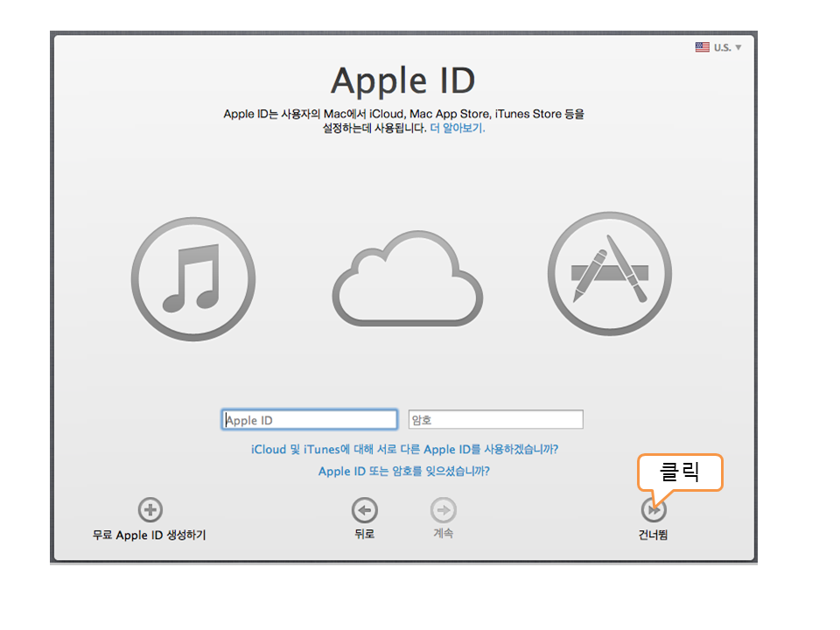This screenshot has height=630, width=840.
Task: Click the orange 클릭 callout bubble
Action: [680, 472]
